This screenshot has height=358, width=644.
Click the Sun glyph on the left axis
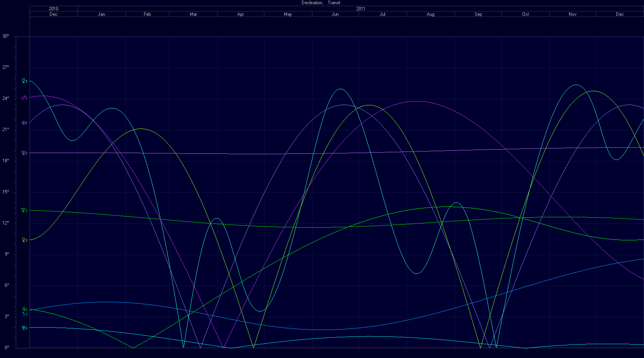(24, 123)
